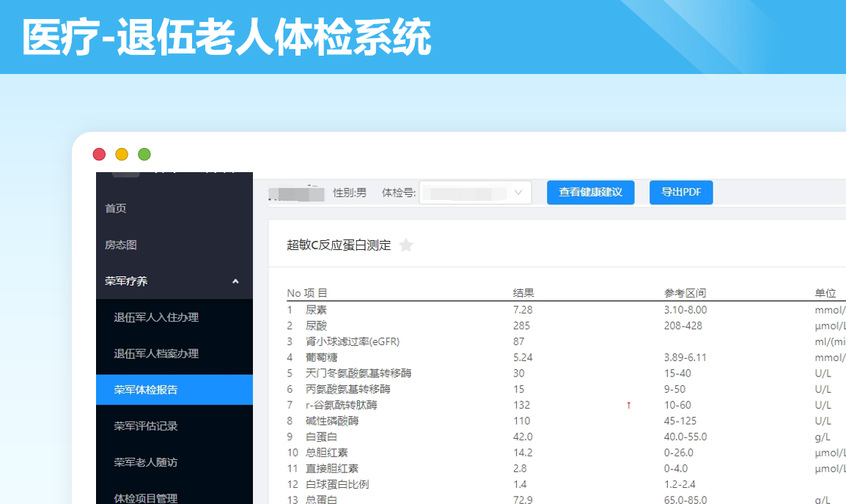Click reference range 10-60
This screenshot has width=846, height=504.
pyautogui.click(x=677, y=405)
